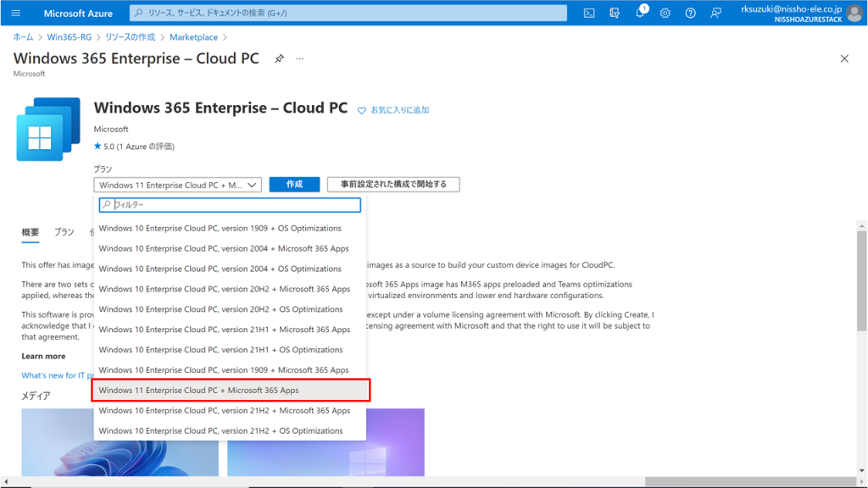
Task: Click the Microsoft Azure home title
Action: coord(78,14)
